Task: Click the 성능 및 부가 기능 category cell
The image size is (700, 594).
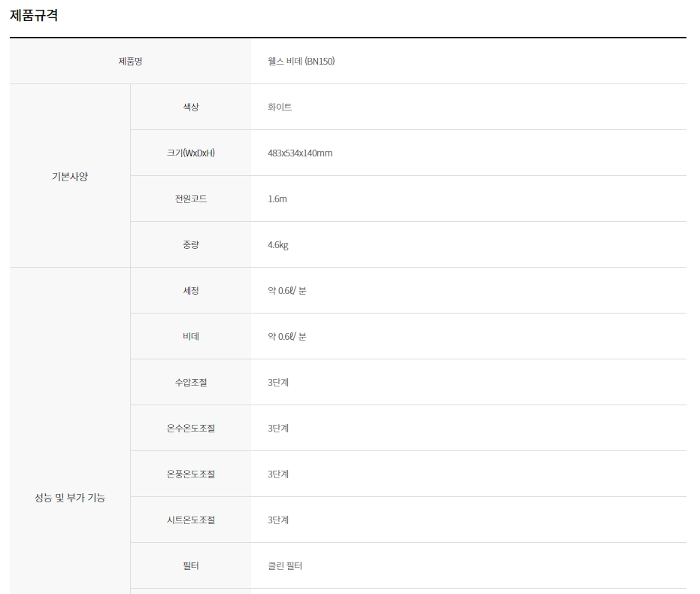Action: [x=70, y=497]
